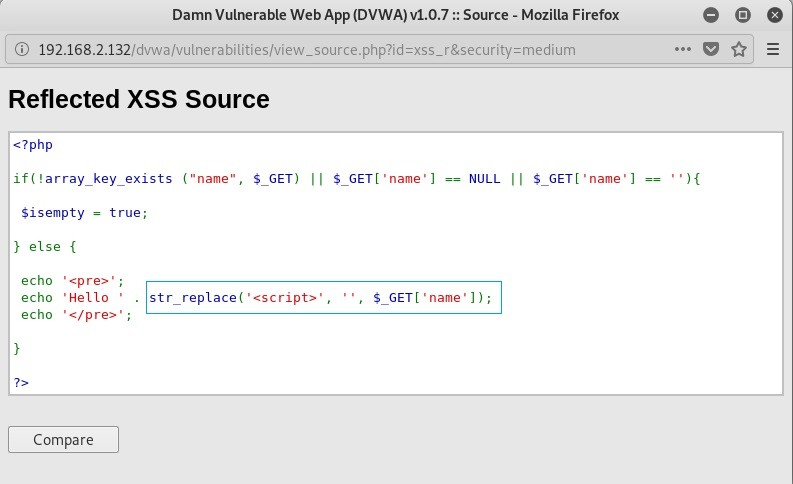Bookmark this page with the star icon
The width and height of the screenshot is (793, 484).
(x=738, y=49)
